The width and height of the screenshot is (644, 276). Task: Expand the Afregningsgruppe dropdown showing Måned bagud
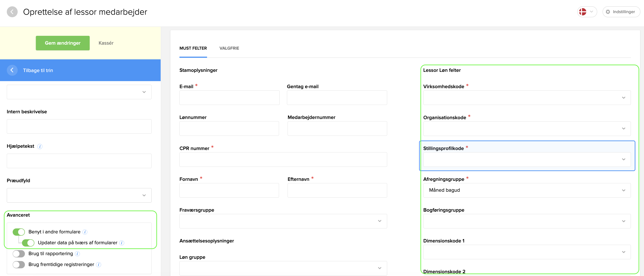coord(527,190)
